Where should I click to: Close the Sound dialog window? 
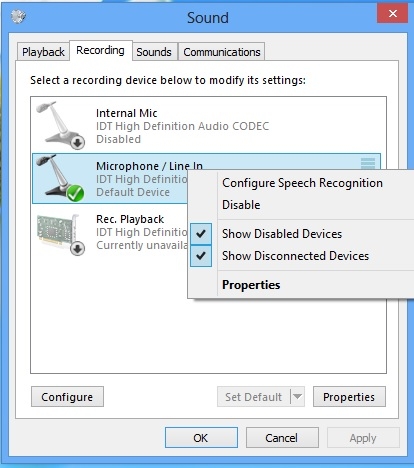(x=393, y=14)
